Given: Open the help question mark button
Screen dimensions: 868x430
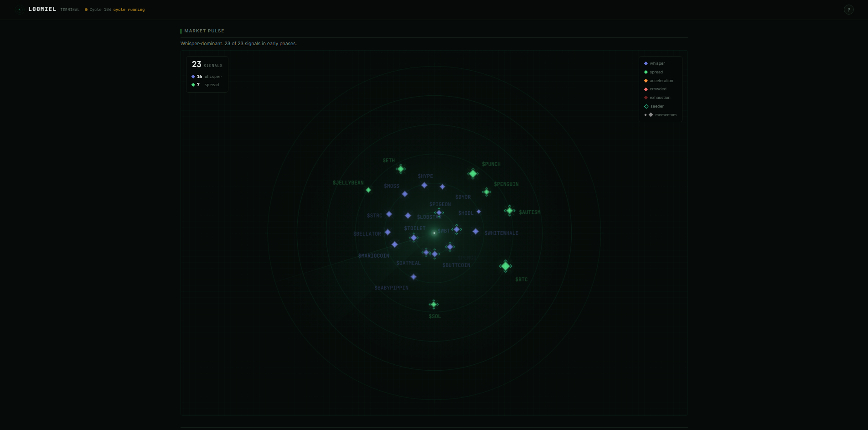Looking at the screenshot, I should [x=848, y=9].
